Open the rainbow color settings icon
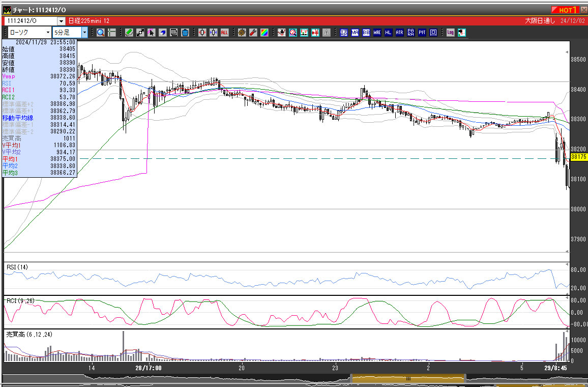Viewport: 588px width, 387px height. pyautogui.click(x=264, y=33)
